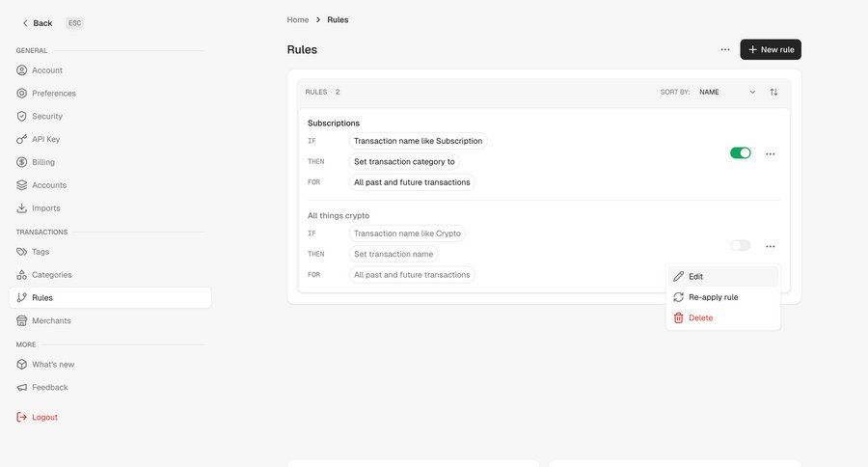Click the Back chevron arrow
This screenshot has width=868, height=467.
click(x=25, y=23)
